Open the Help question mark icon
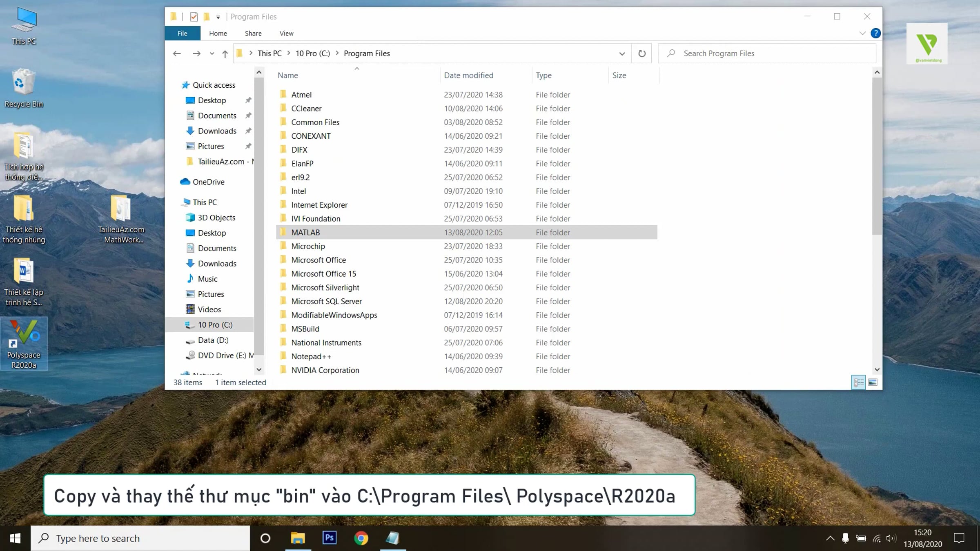This screenshot has width=980, height=551. (x=876, y=33)
